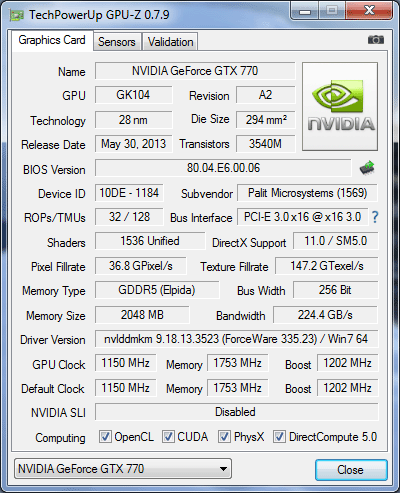Click the Revision field A2
This screenshot has height=493, width=400.
coord(266,95)
